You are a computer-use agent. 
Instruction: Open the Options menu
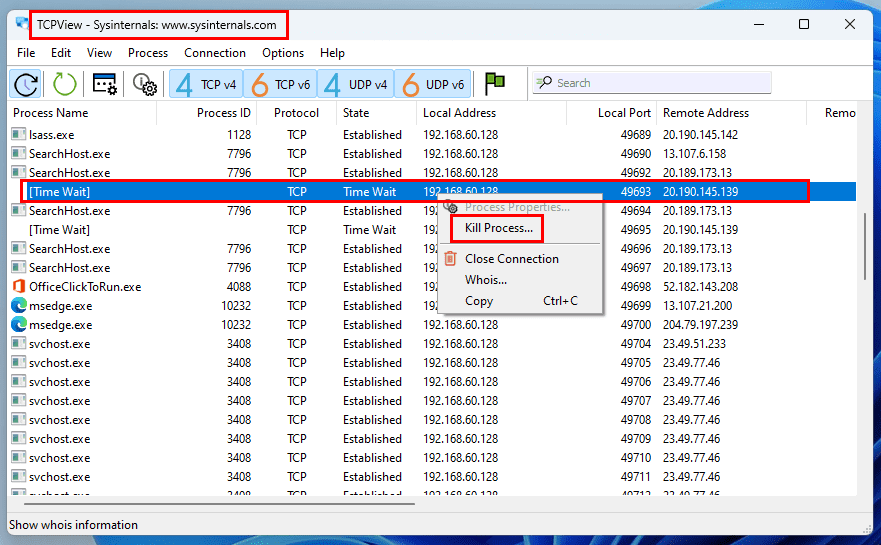coord(283,53)
